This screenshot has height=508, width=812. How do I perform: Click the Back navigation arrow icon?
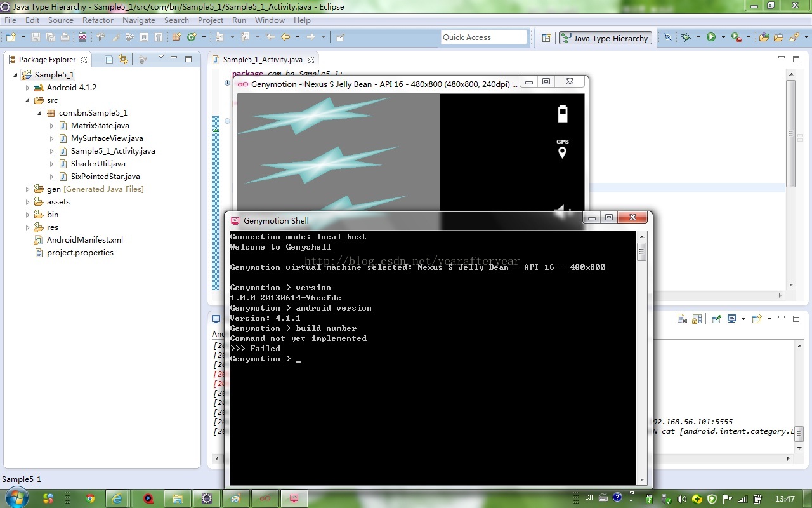click(285, 37)
